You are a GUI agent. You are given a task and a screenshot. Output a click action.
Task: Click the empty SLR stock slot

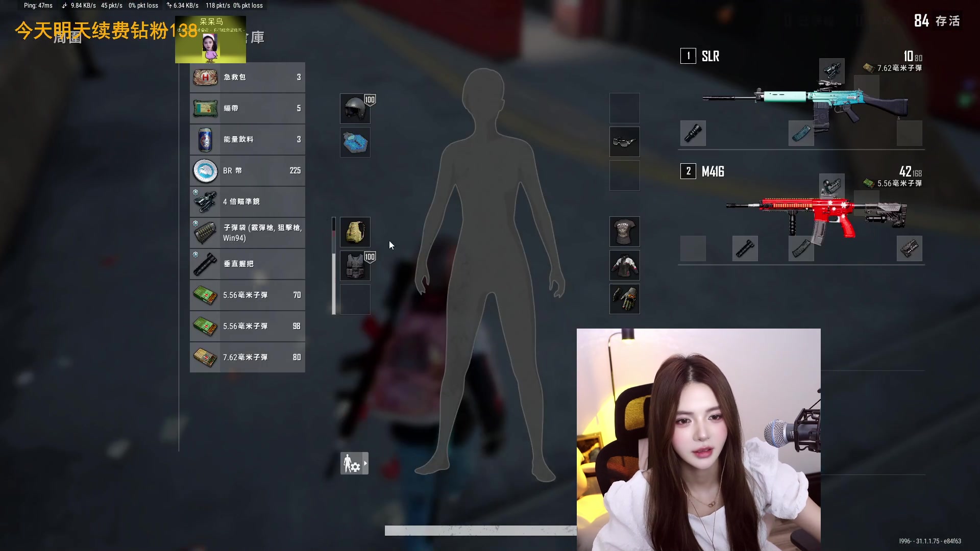[910, 133]
